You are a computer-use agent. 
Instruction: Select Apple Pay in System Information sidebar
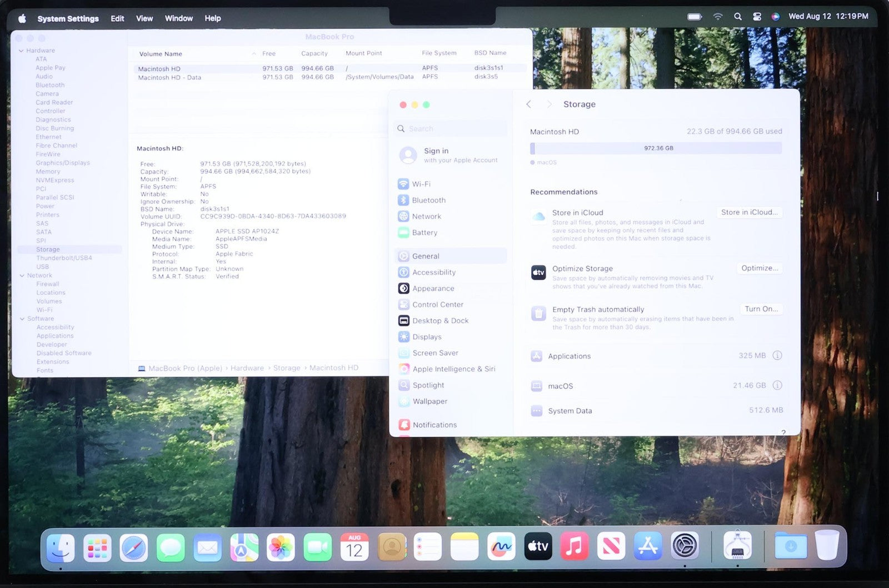[50, 68]
